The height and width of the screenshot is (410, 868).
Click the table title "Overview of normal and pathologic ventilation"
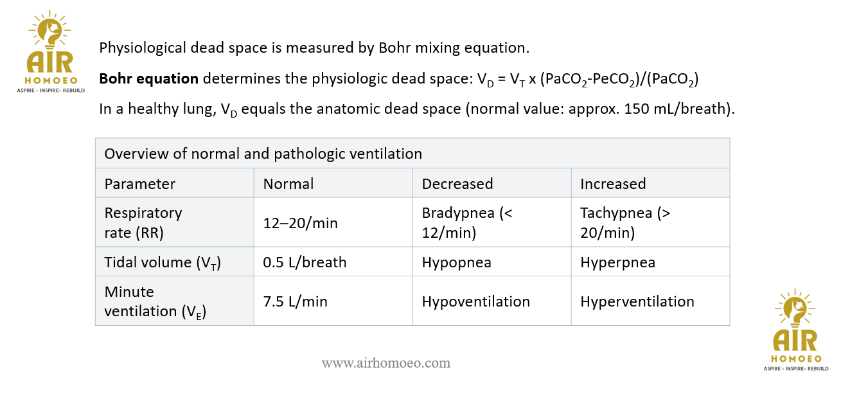point(263,154)
